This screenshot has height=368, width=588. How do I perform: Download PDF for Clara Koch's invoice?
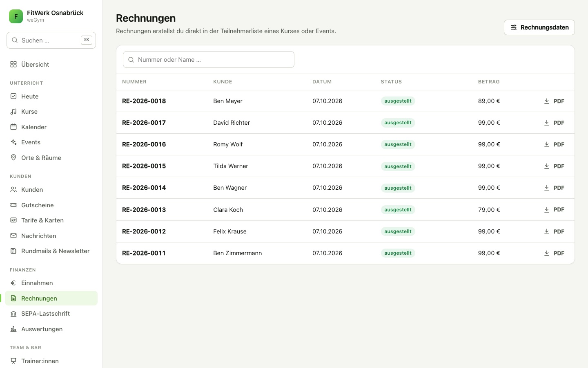554,209
